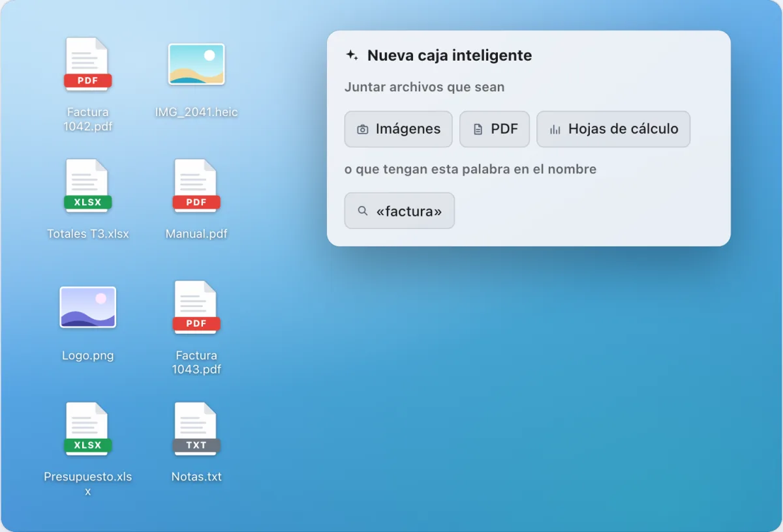Click "o que tengan esta palabra en el nombre"
Screen dimensions: 783x532
point(470,169)
